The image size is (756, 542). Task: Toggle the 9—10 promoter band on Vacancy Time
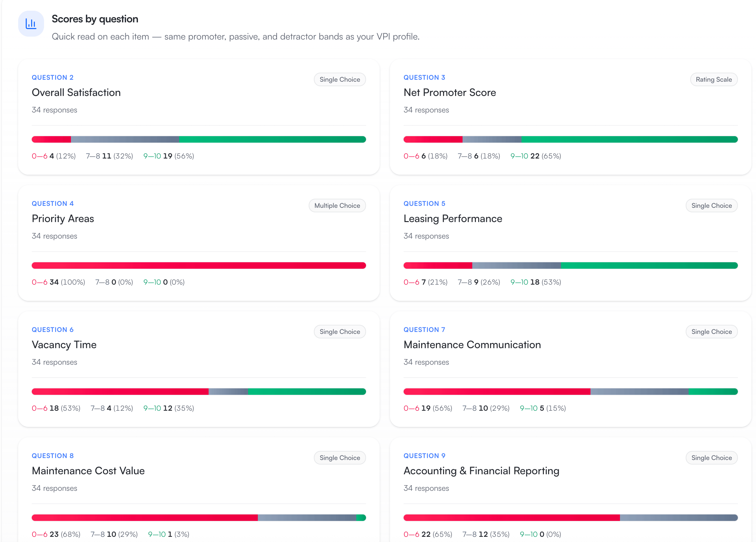pos(168,408)
